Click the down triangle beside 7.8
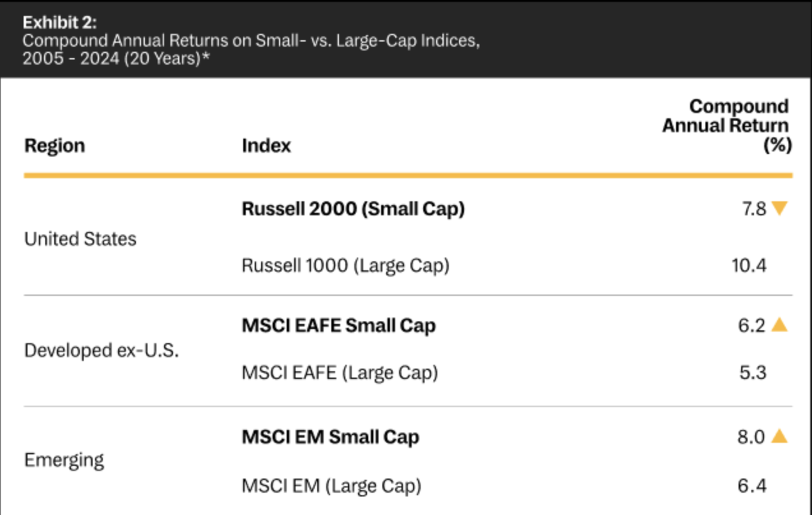 pyautogui.click(x=779, y=208)
